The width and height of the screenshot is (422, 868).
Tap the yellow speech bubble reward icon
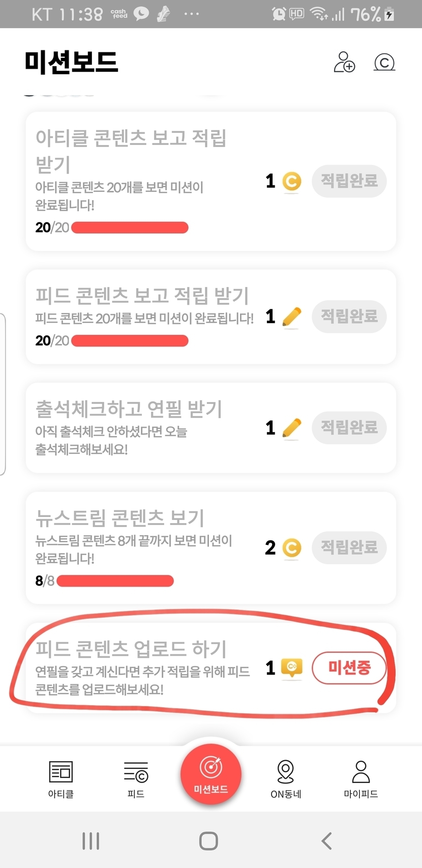point(292,668)
